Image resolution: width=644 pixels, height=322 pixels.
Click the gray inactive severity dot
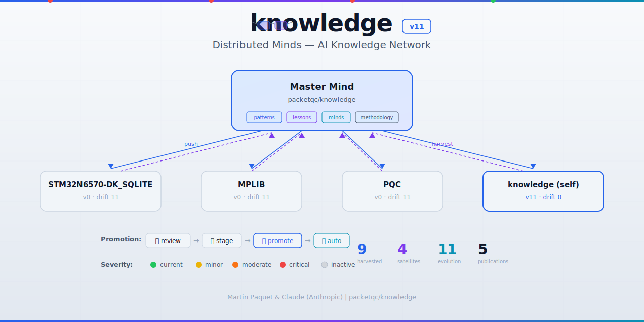(325, 265)
